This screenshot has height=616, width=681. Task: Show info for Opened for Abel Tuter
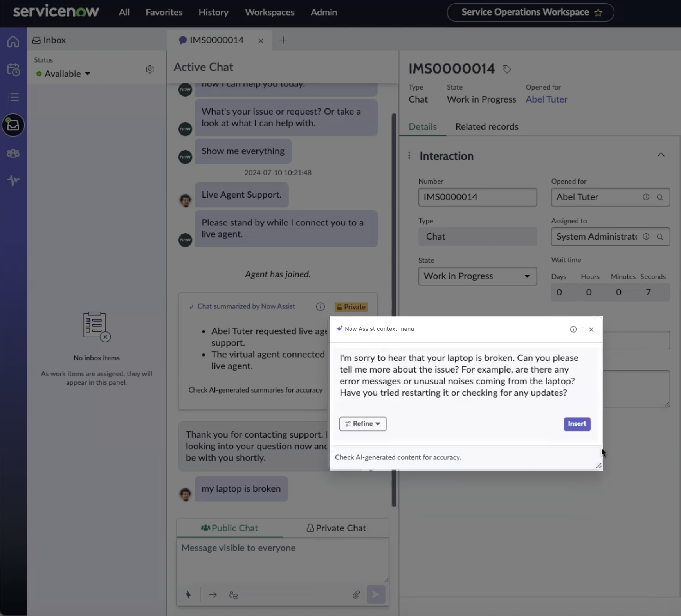pyautogui.click(x=646, y=197)
